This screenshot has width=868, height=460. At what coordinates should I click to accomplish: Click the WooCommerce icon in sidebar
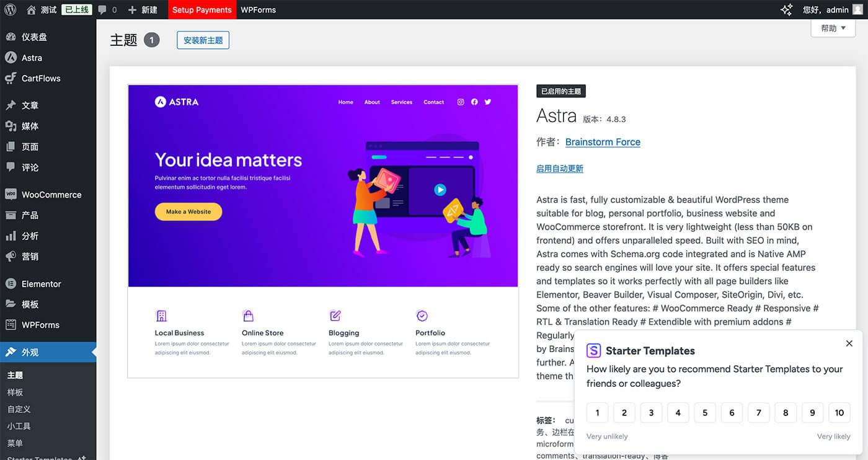pyautogui.click(x=11, y=194)
